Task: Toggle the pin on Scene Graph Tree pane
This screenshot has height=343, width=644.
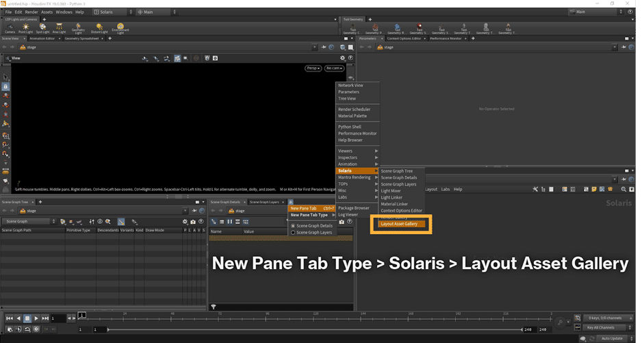Action: click(x=194, y=211)
